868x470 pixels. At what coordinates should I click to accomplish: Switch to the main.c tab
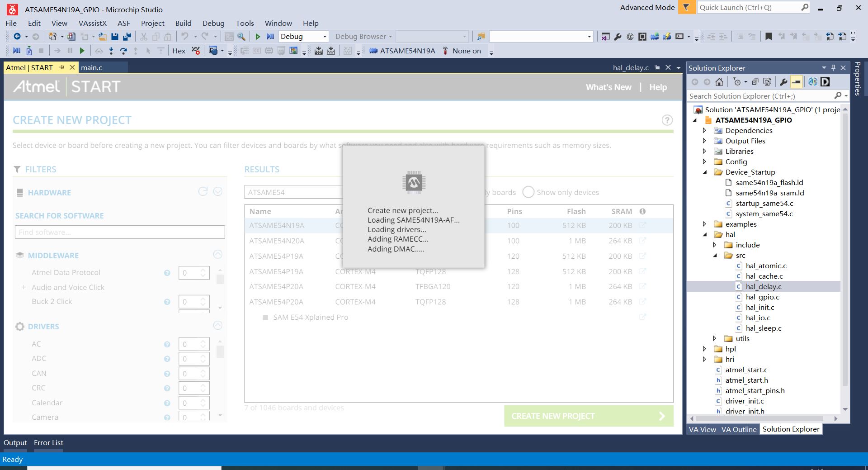coord(91,67)
